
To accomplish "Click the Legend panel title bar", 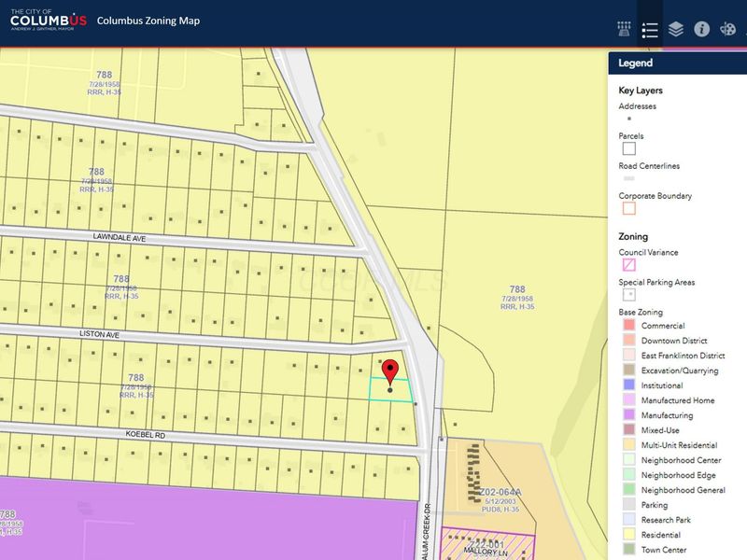I will click(678, 63).
